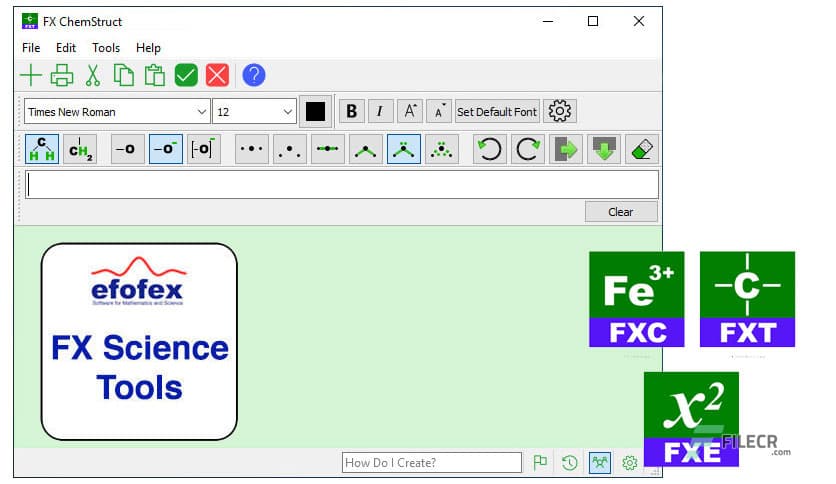Viewport: 836px width, 484px height.
Task: Decrease font size with small A icon
Action: tap(439, 111)
